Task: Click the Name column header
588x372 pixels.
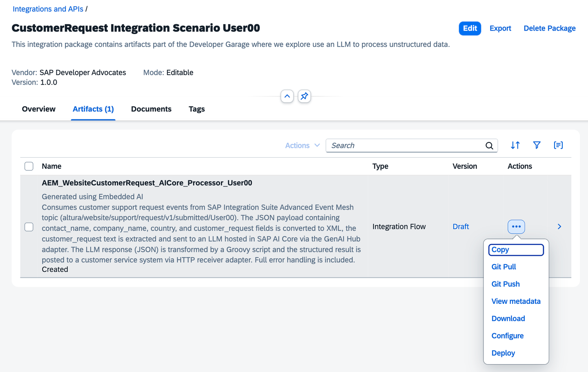Action: 51,166
